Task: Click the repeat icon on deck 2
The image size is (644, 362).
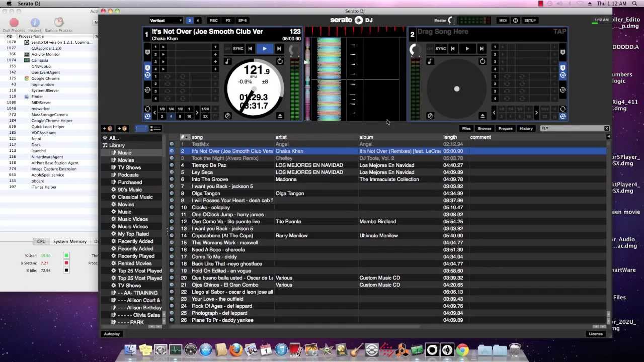Action: pyautogui.click(x=482, y=61)
